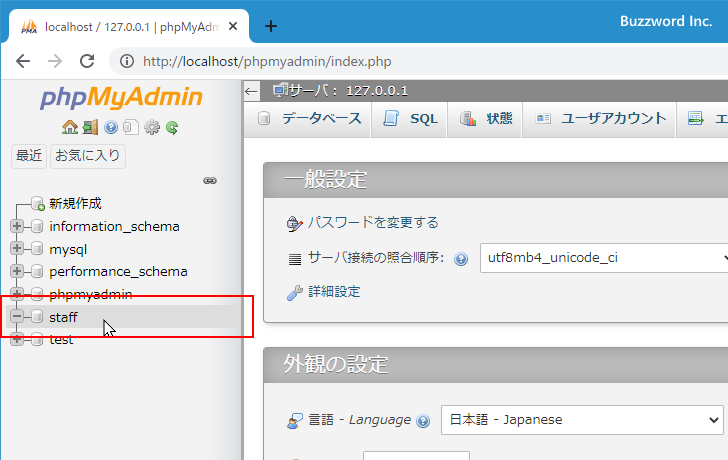The image size is (728, 460).
Task: Open the SQL tab
Action: click(410, 119)
